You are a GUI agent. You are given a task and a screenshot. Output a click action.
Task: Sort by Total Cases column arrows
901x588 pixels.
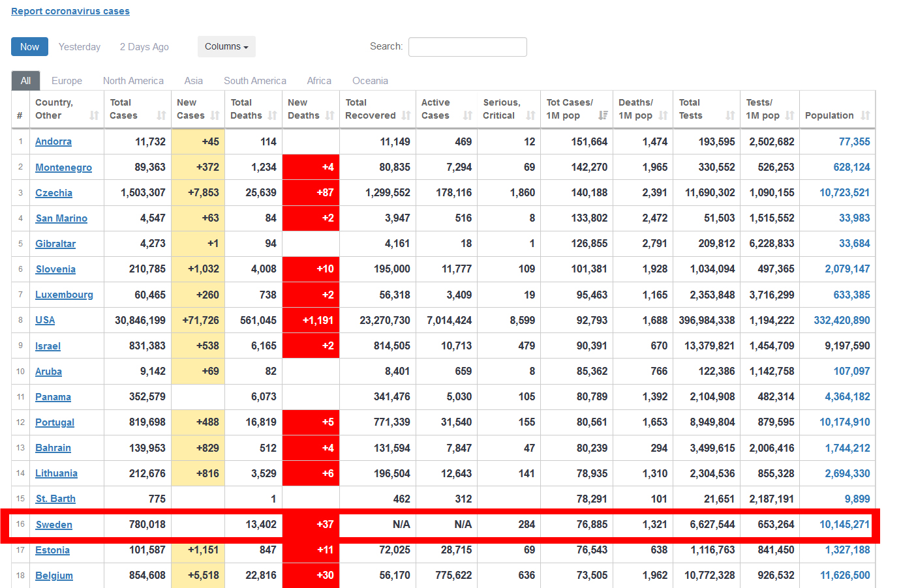[x=162, y=115]
